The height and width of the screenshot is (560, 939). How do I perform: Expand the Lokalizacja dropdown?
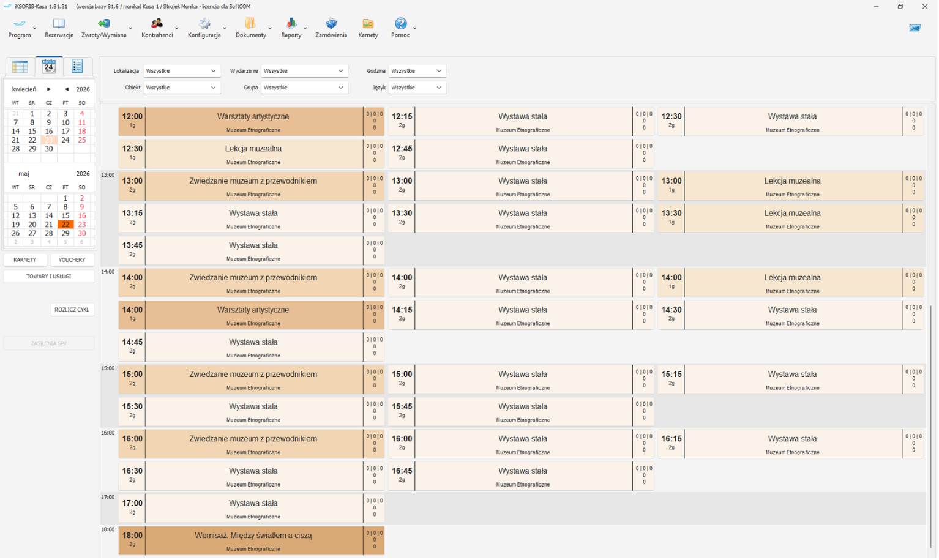tap(181, 71)
